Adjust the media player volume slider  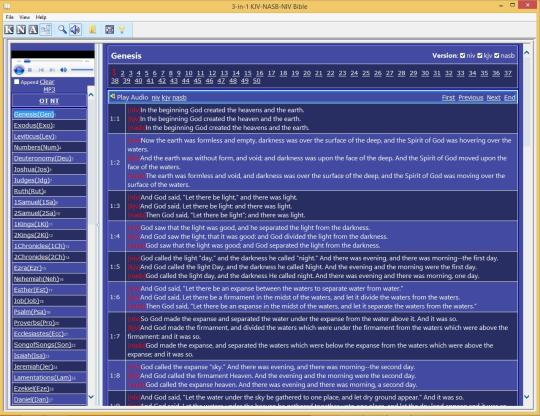click(82, 70)
